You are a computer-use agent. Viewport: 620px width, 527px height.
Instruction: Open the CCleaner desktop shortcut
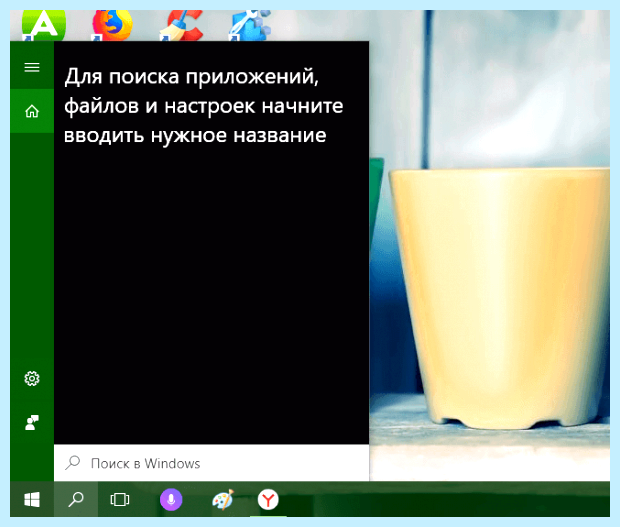pyautogui.click(x=182, y=25)
